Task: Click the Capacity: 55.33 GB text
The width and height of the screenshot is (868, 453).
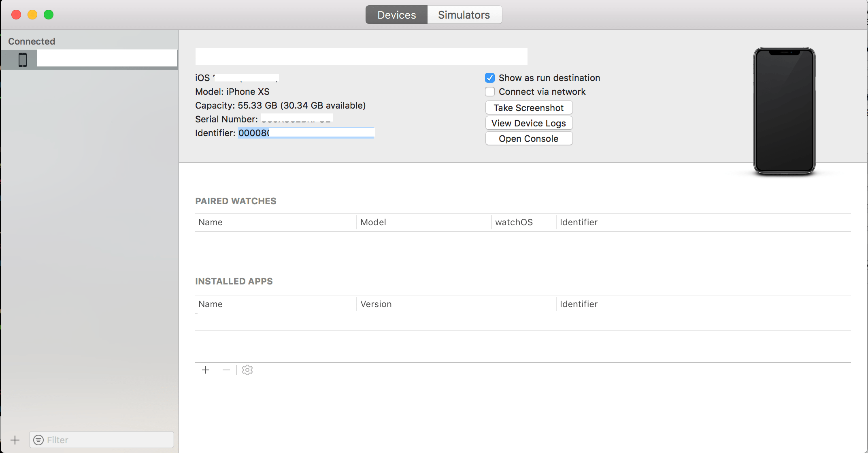Action: [x=280, y=105]
